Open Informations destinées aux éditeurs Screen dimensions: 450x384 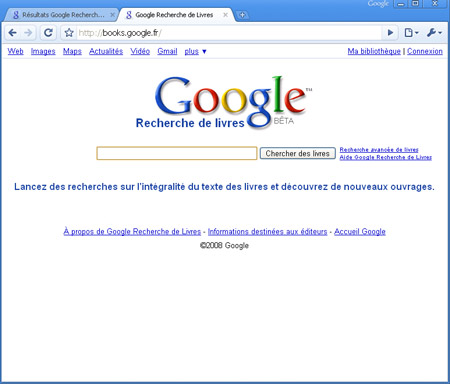pyautogui.click(x=267, y=231)
